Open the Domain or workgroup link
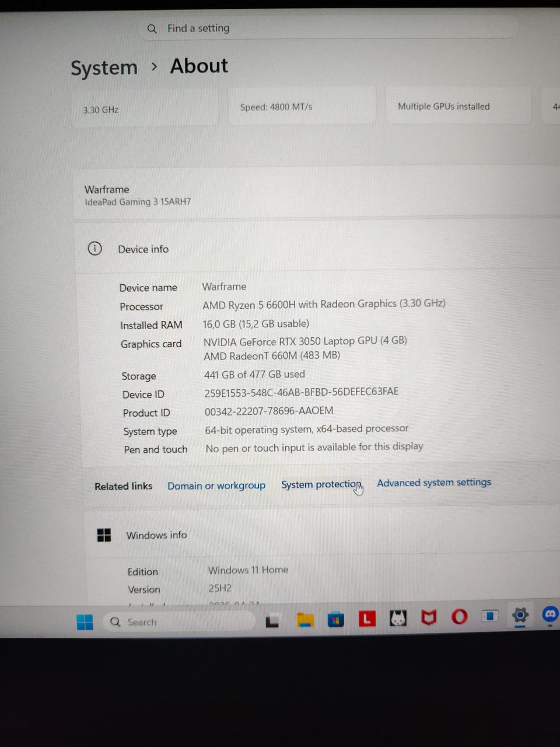 point(216,486)
